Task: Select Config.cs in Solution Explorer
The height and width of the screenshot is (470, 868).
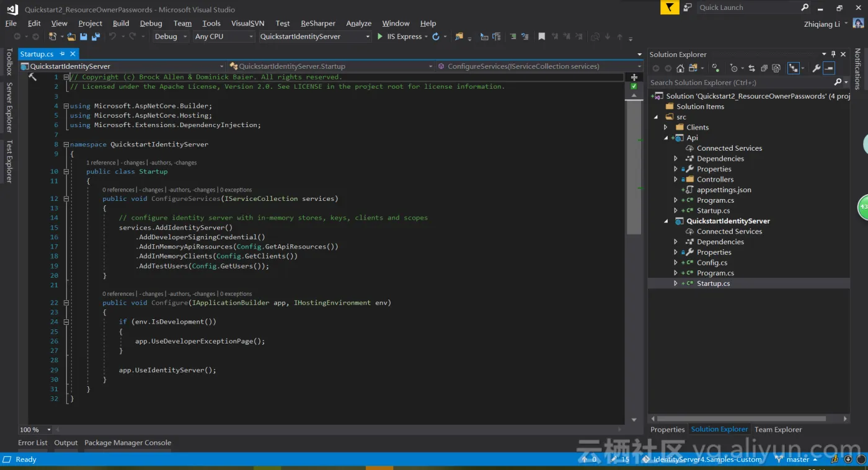Action: click(x=712, y=262)
